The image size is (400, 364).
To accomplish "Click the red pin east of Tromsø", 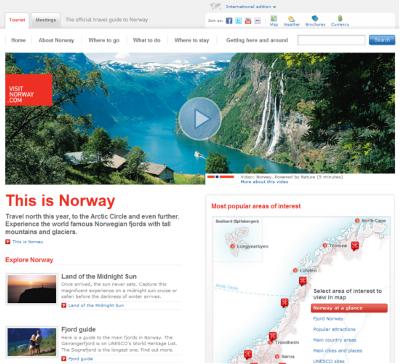I will [x=355, y=246].
